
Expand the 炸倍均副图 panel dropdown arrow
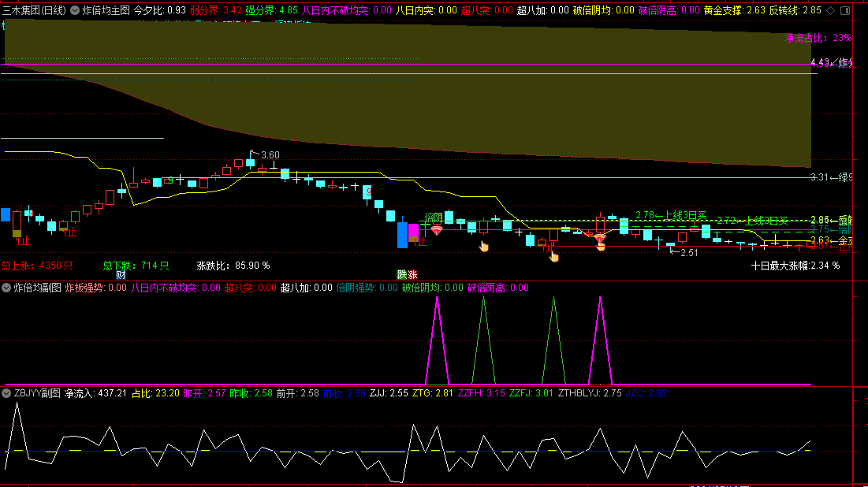pyautogui.click(x=6, y=288)
